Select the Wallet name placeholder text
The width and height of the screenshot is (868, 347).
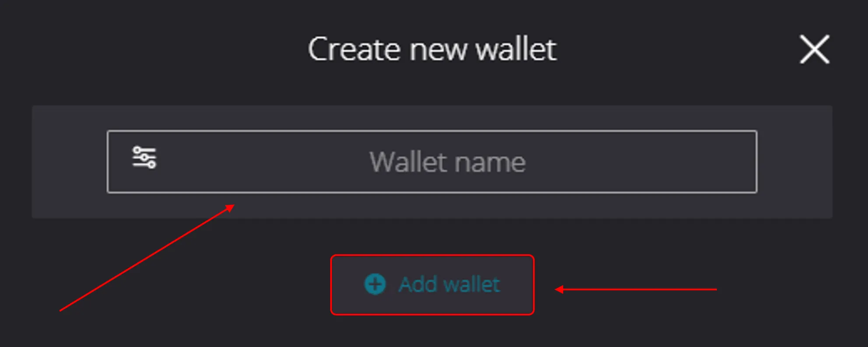447,162
